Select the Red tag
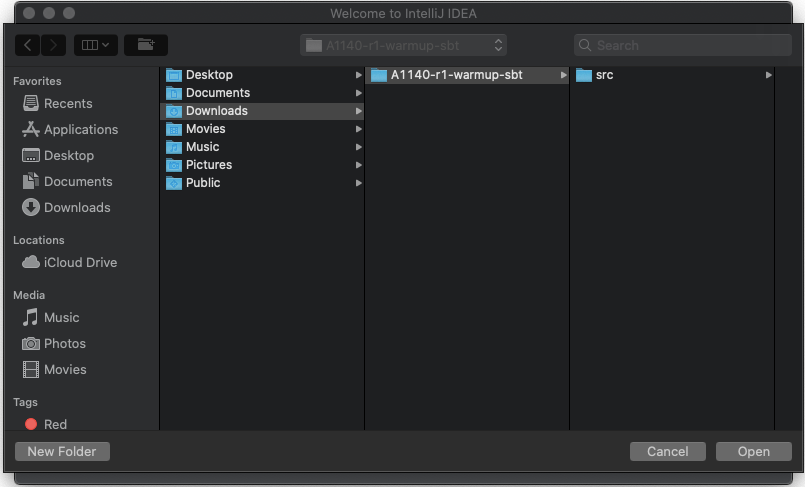Image resolution: width=805 pixels, height=487 pixels. point(55,424)
